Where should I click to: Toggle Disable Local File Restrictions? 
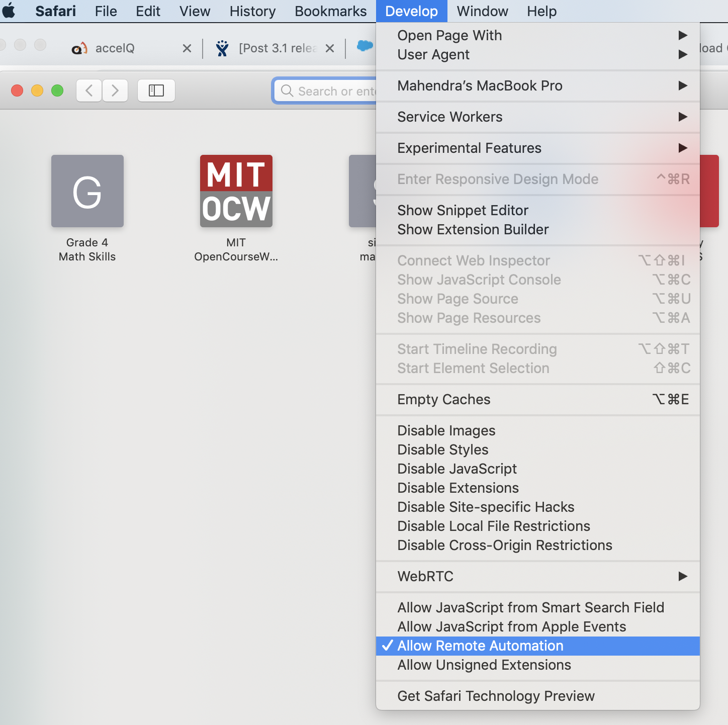click(538, 526)
